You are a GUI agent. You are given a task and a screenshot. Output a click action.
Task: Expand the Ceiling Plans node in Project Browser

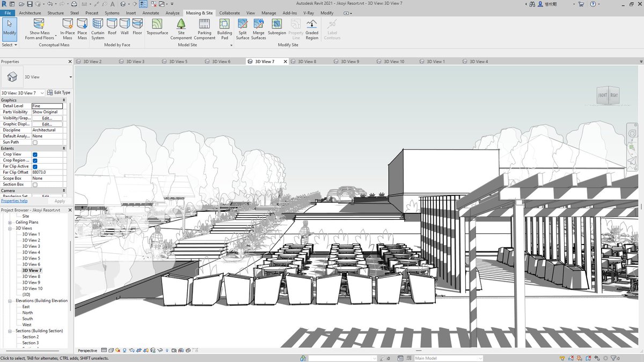point(11,221)
